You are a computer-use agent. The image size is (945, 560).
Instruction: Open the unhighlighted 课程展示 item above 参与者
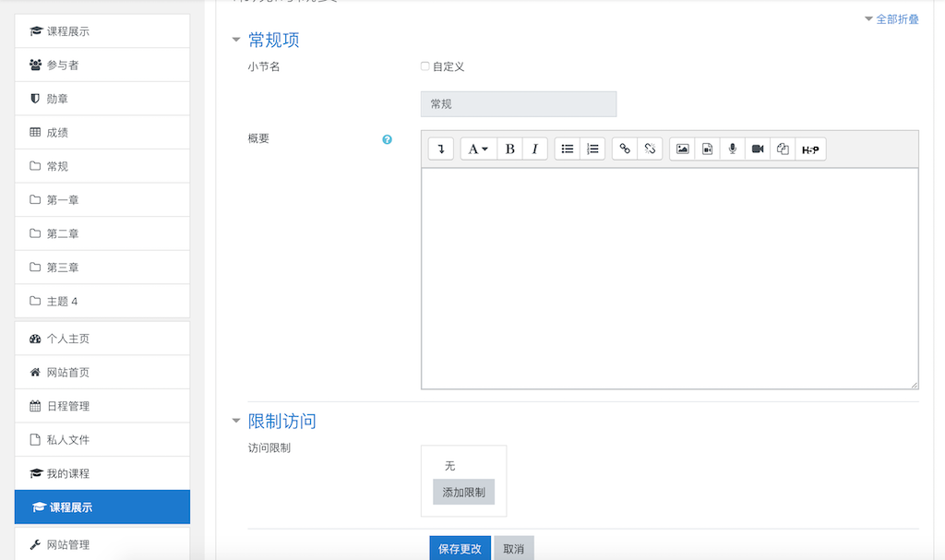tap(102, 31)
